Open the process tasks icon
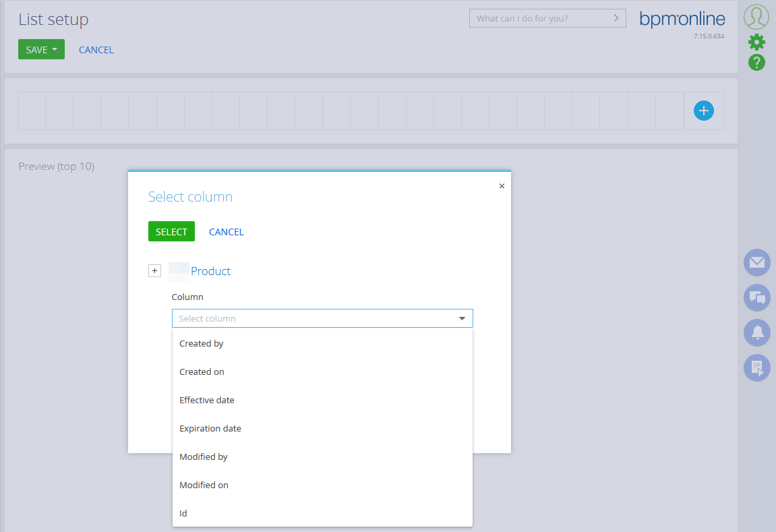 756,367
